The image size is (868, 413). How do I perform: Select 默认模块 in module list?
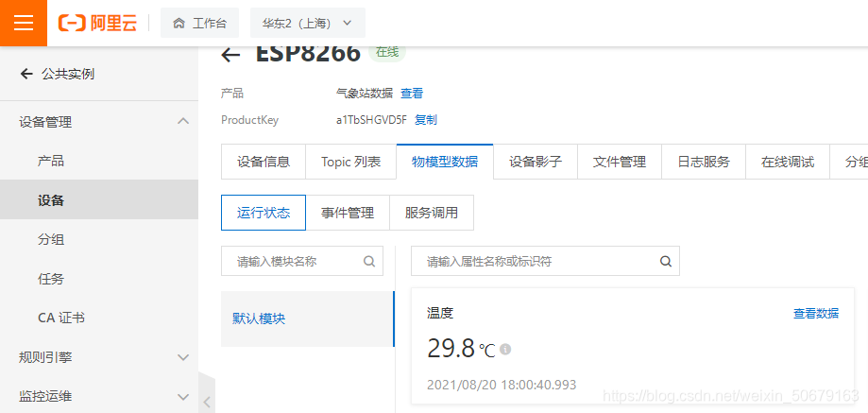pyautogui.click(x=307, y=318)
